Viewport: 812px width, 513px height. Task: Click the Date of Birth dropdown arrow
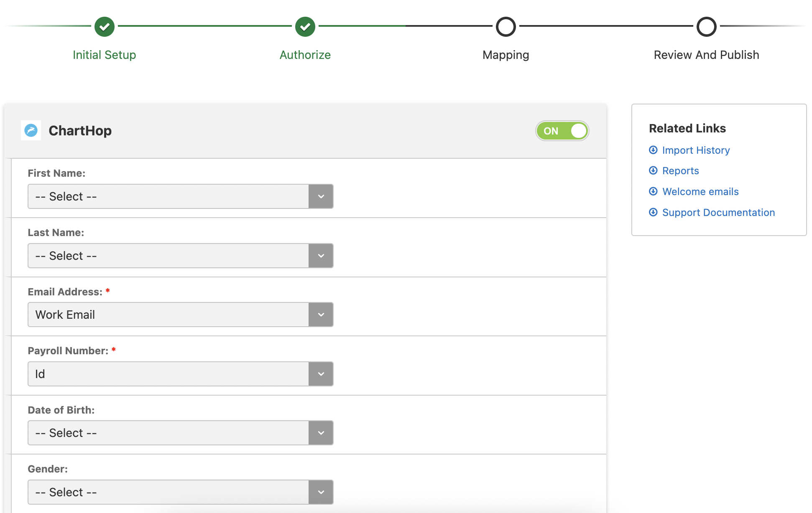pos(321,433)
